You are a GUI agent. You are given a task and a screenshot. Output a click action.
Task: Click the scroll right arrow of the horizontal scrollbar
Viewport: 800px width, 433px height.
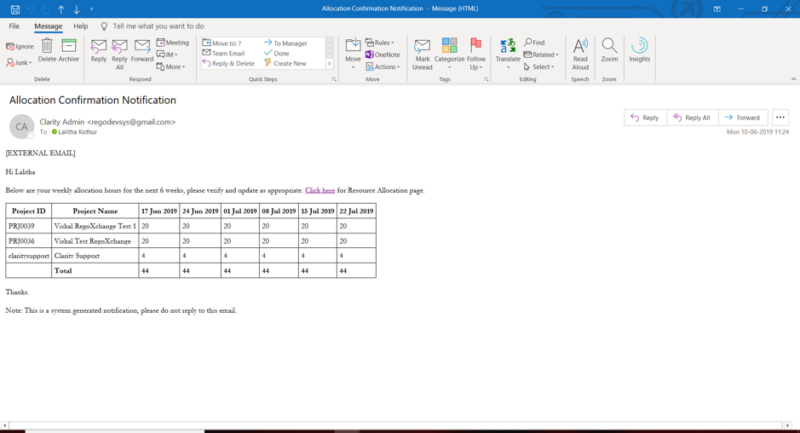click(x=788, y=425)
